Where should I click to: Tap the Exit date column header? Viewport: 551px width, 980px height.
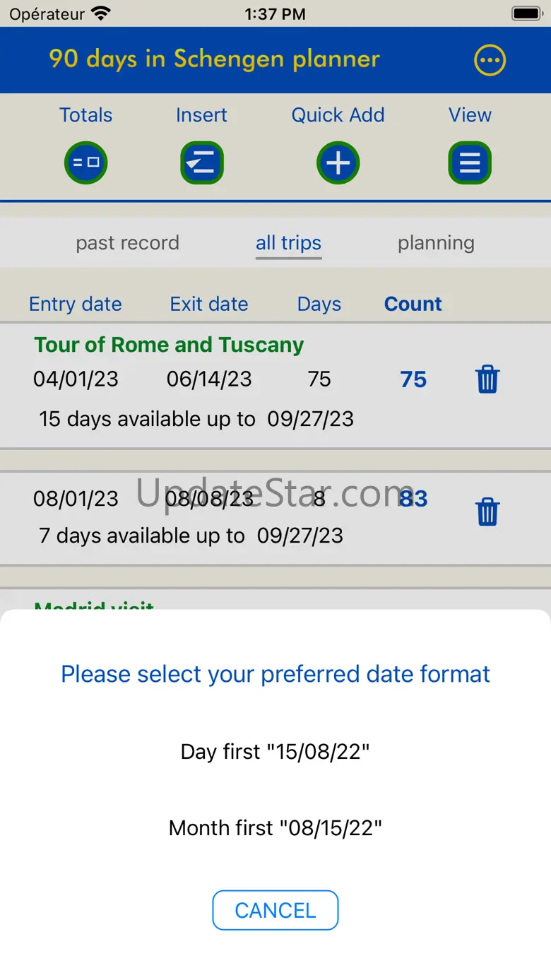click(209, 304)
